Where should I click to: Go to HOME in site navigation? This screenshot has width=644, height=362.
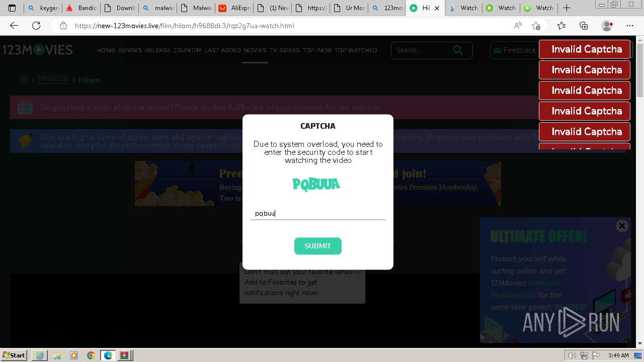point(106,50)
